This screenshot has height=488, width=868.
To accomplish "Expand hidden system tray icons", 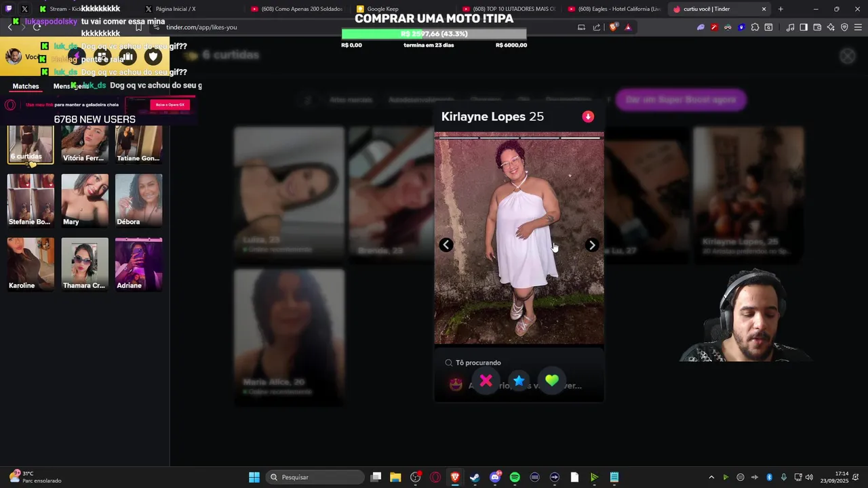I will (x=711, y=477).
